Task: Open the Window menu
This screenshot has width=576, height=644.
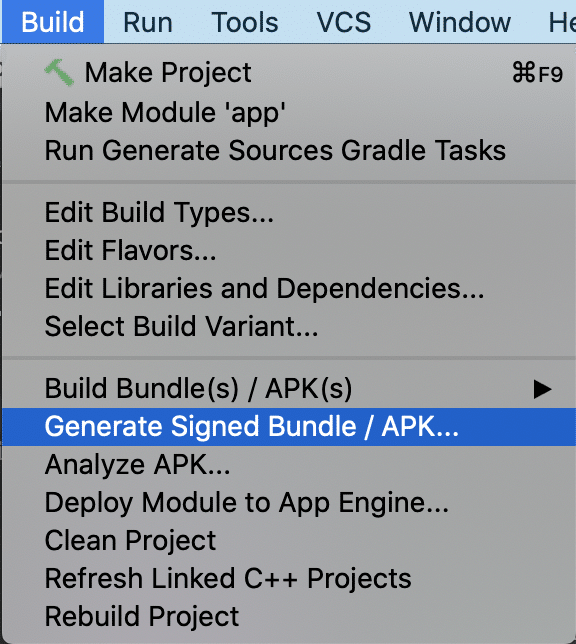Action: pos(460,22)
